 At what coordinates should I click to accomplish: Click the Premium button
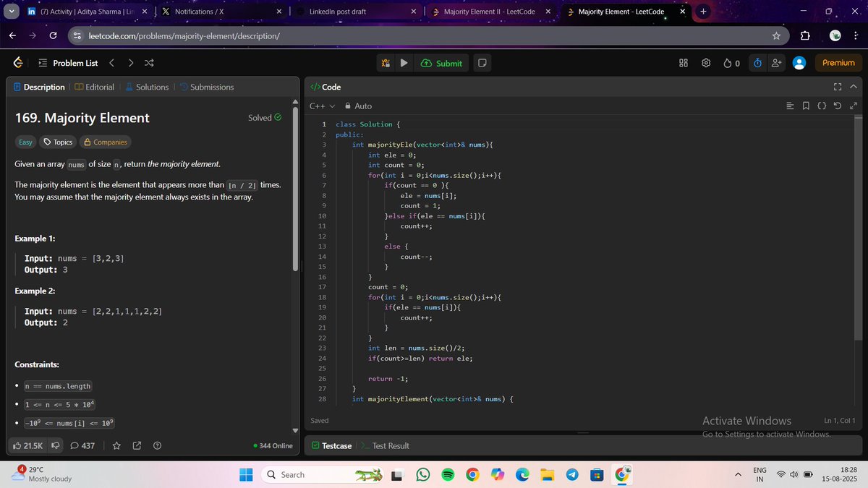tap(838, 63)
